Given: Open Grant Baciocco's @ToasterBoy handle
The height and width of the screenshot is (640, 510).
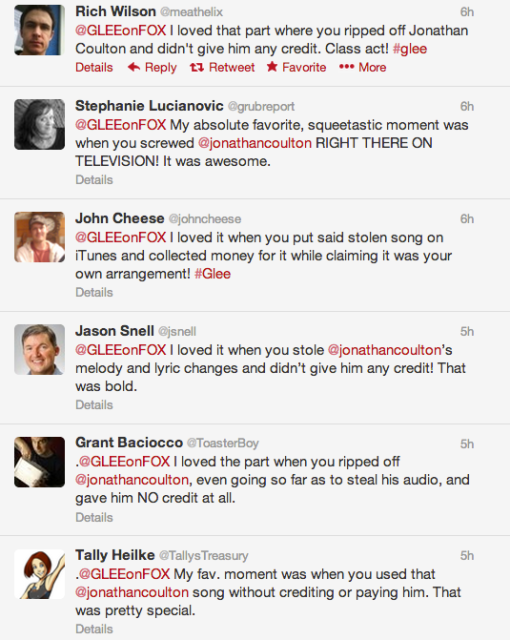Looking at the screenshot, I should [x=223, y=443].
